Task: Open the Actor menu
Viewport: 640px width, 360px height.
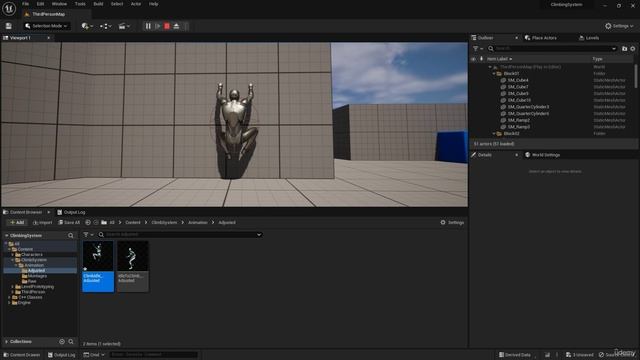Action: click(136, 4)
